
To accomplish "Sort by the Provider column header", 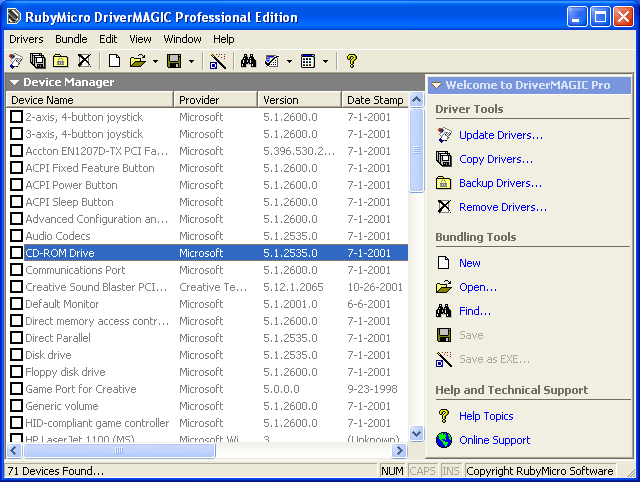I will [216, 100].
